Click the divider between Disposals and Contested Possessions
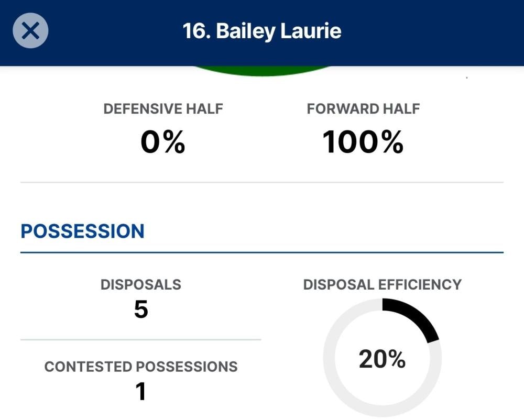Viewport: 524px width, 420px height. 141,339
